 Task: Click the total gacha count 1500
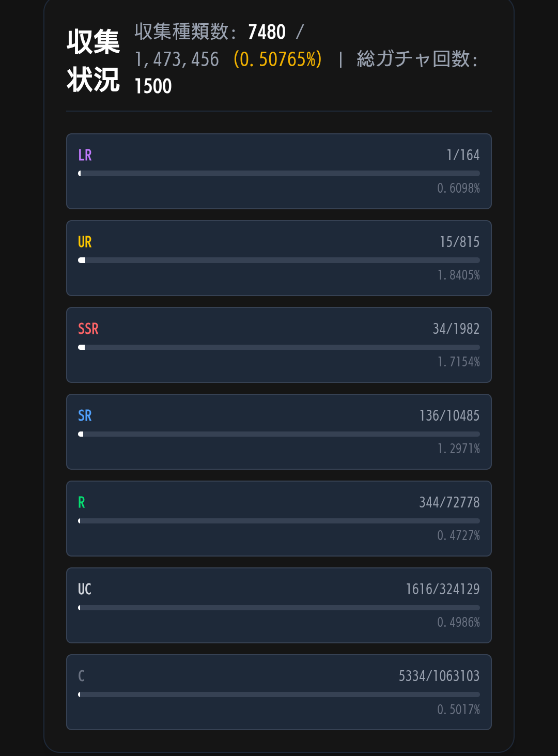153,86
